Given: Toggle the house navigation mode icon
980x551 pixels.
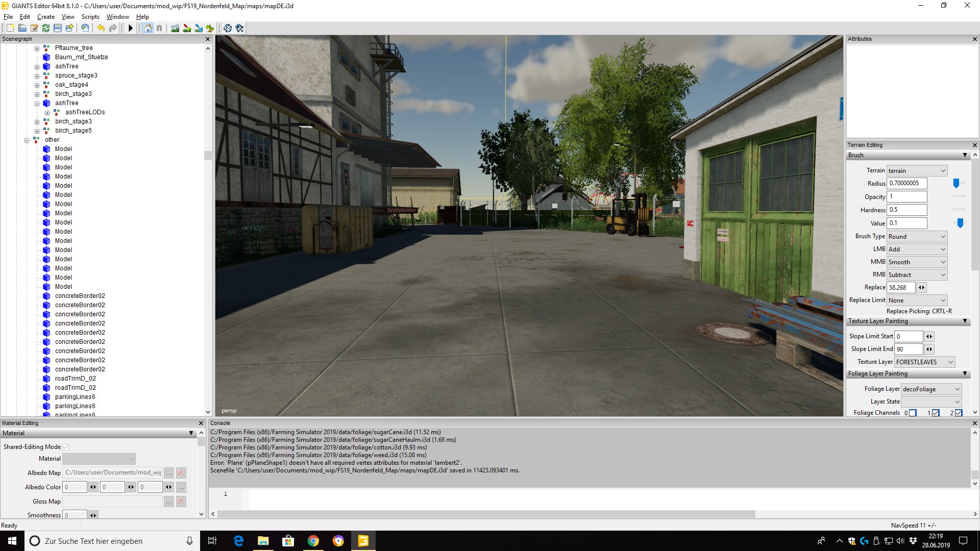Looking at the screenshot, I should [148, 28].
